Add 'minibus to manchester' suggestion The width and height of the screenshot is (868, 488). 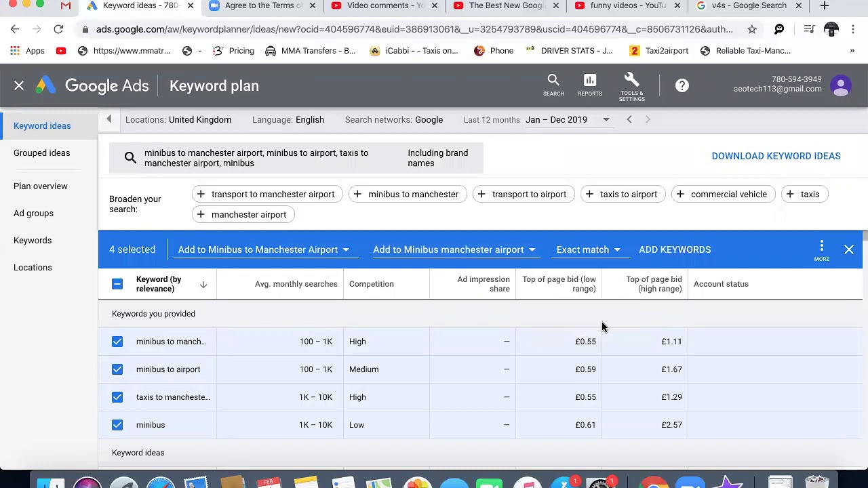click(408, 194)
